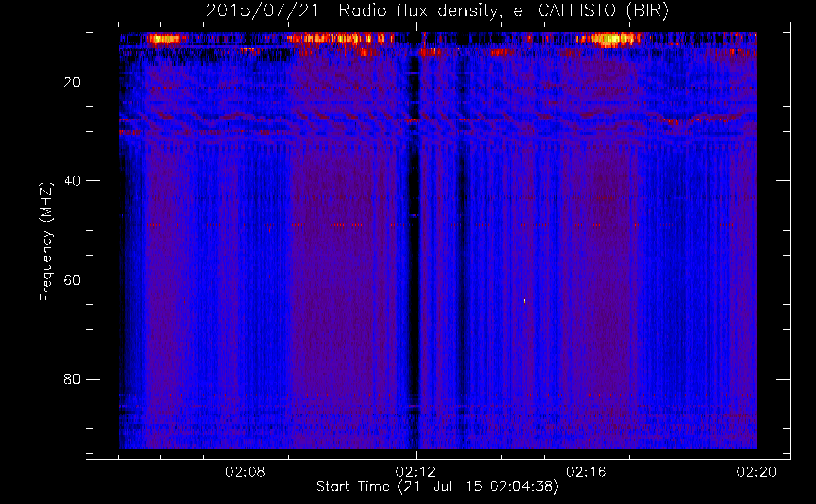Click the 20 MHz frequency tick label

click(x=73, y=82)
